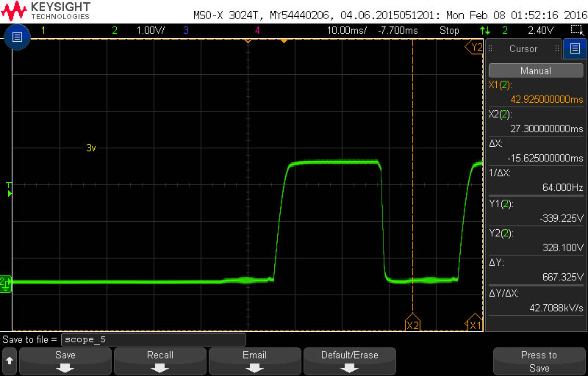Select the Y2(2) value 328.100V
This screenshot has height=376, width=588.
(x=563, y=247)
